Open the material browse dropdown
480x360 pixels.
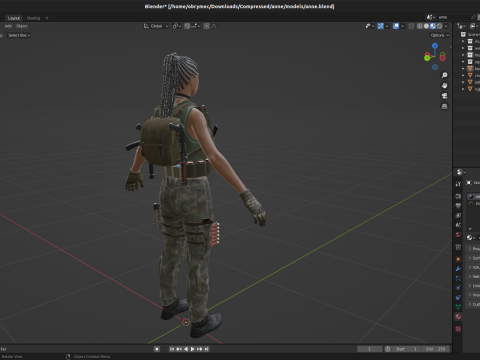(x=471, y=238)
